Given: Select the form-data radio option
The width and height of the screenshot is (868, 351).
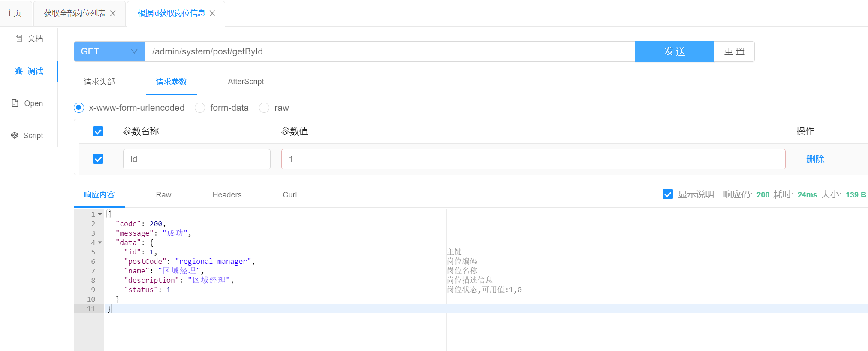Looking at the screenshot, I should [x=200, y=108].
